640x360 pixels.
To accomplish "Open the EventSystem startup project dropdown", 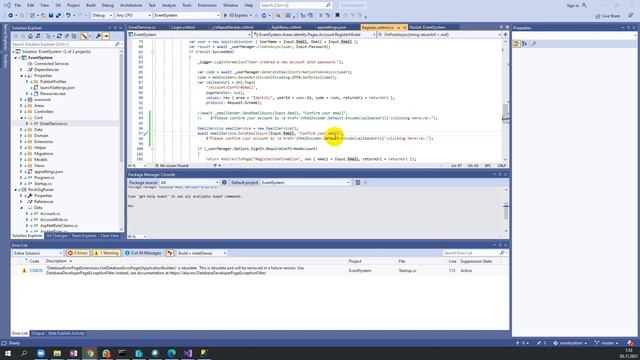I will pyautogui.click(x=187, y=16).
